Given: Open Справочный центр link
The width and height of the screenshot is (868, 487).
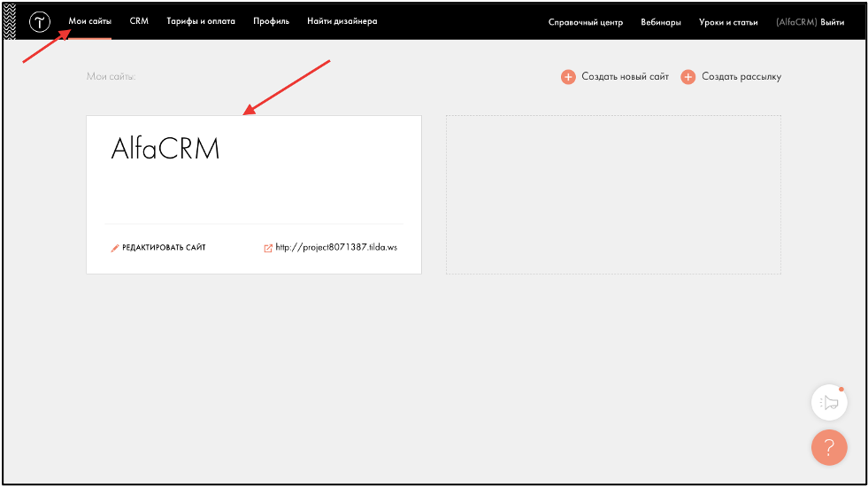Looking at the screenshot, I should (586, 22).
